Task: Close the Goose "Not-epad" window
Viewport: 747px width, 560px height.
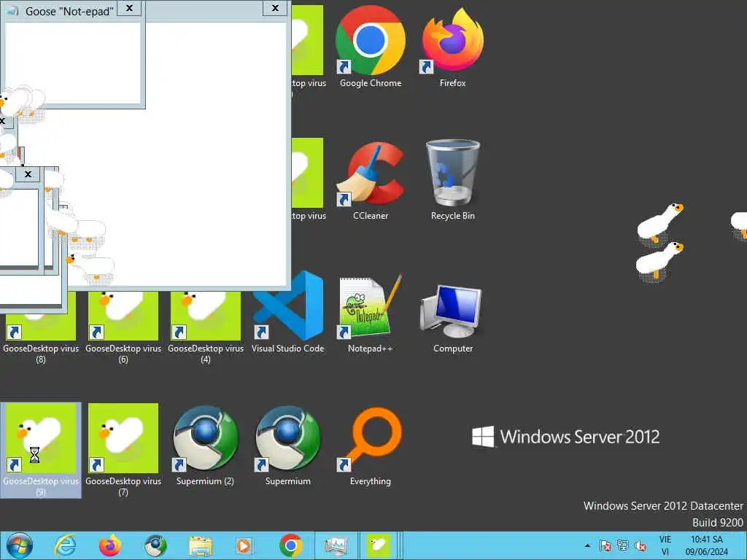Action: click(x=129, y=9)
